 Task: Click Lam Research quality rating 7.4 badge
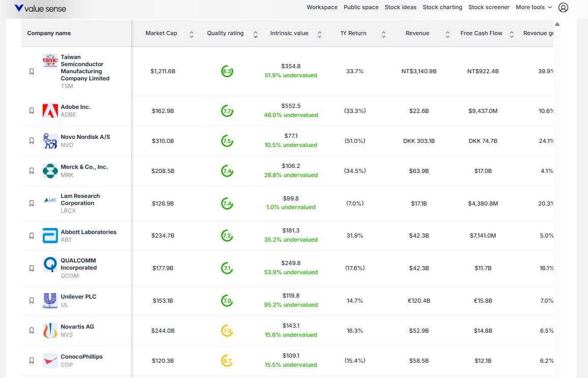click(x=227, y=203)
